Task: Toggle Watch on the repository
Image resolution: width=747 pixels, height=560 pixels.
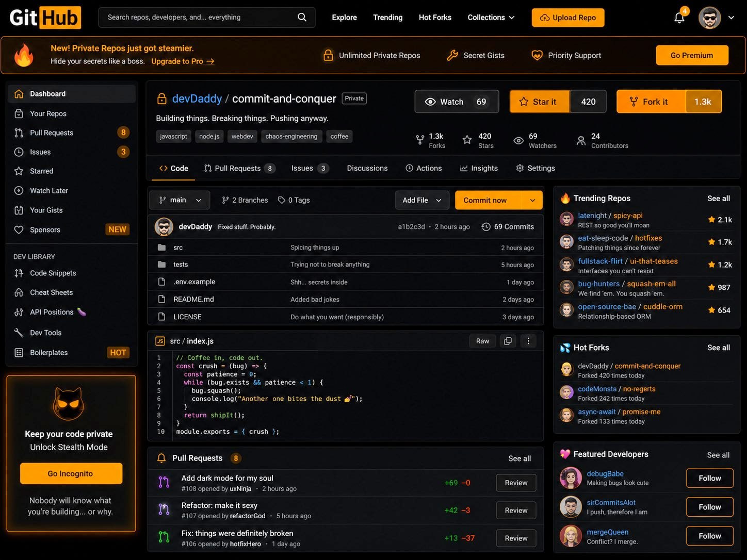Action: 457,102
